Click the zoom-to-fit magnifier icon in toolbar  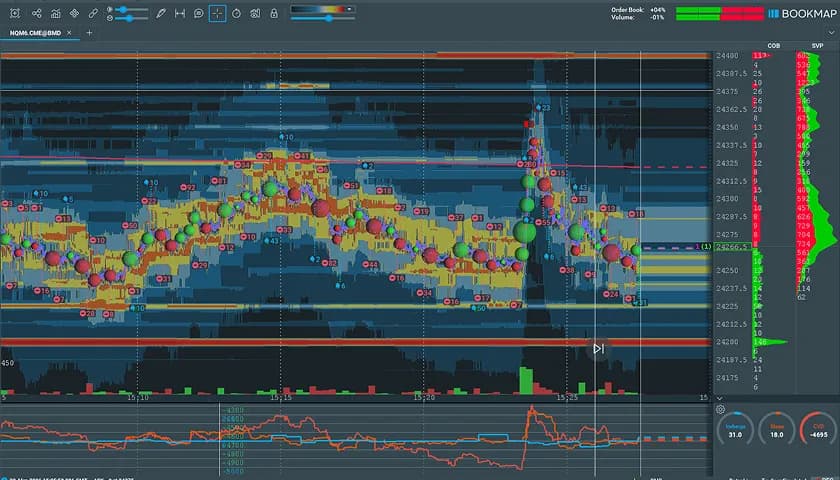15,13
